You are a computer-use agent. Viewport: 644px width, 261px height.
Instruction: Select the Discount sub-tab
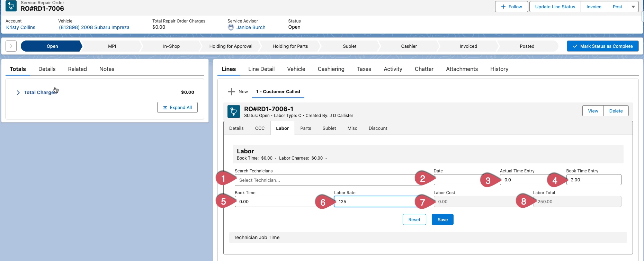378,128
